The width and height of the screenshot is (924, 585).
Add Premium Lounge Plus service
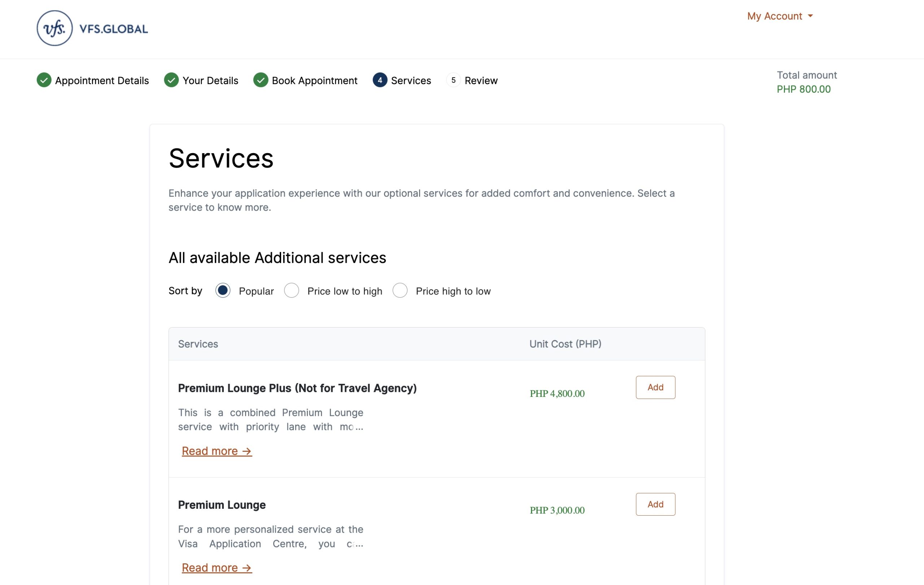(x=655, y=387)
